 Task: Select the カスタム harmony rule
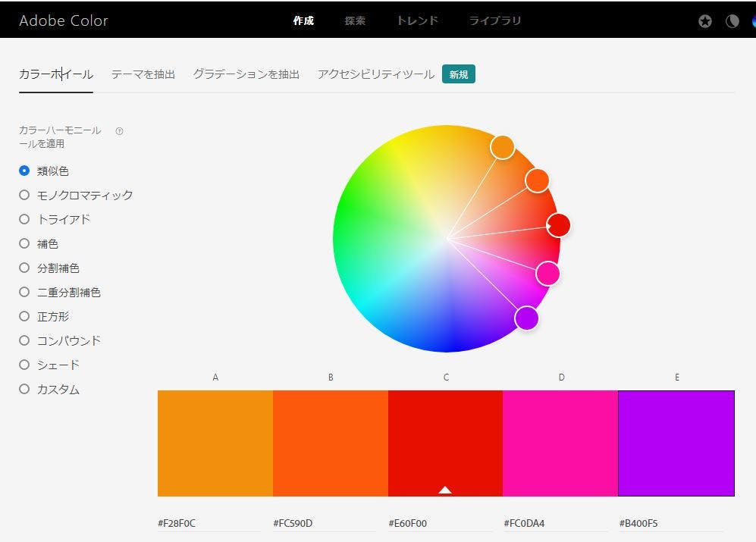24,389
